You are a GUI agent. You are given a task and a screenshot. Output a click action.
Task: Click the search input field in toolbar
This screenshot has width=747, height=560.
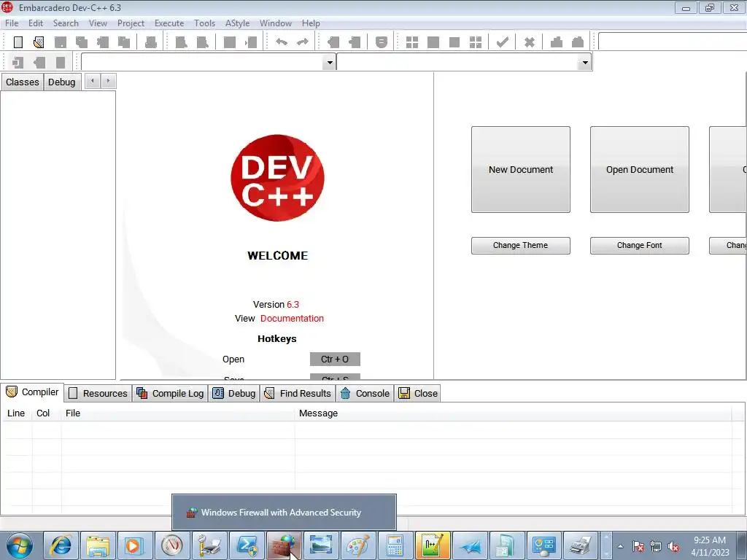(x=672, y=42)
